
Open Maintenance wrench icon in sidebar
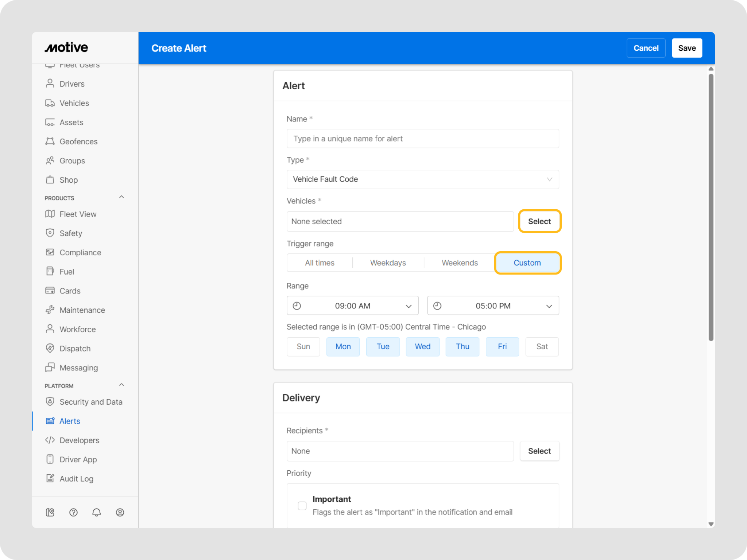click(50, 310)
